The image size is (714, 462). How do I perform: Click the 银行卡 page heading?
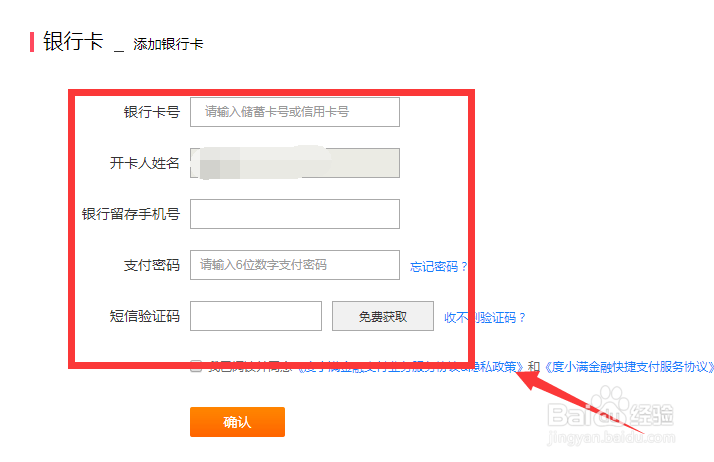tap(73, 42)
